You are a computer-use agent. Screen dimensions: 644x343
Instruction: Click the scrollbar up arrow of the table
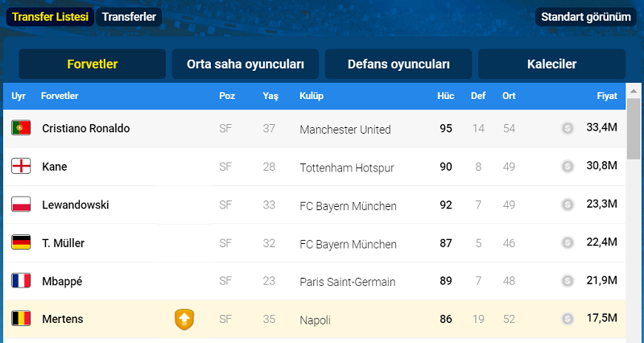click(x=634, y=91)
